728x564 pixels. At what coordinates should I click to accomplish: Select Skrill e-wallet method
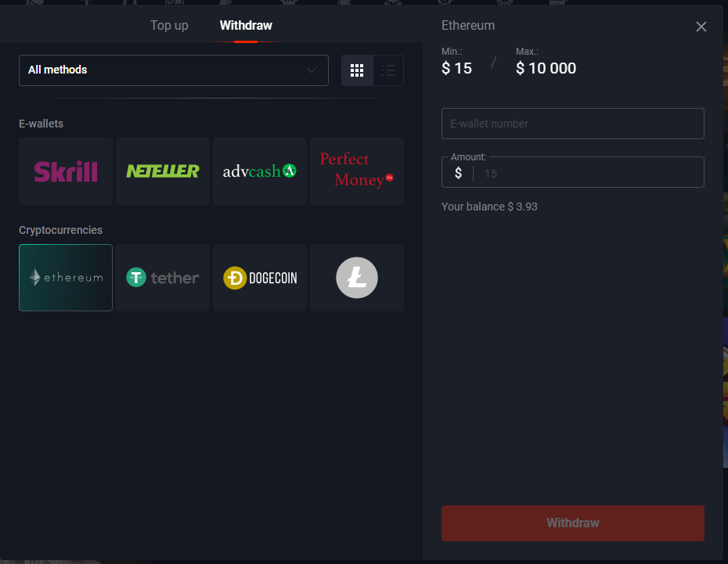66,171
